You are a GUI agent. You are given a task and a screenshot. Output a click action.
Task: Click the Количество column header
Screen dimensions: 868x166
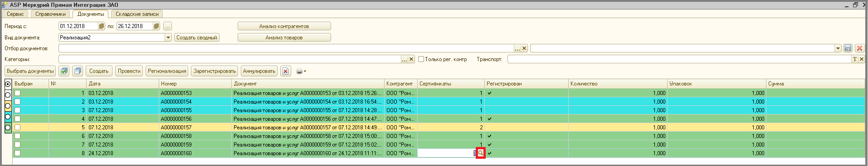(x=618, y=84)
